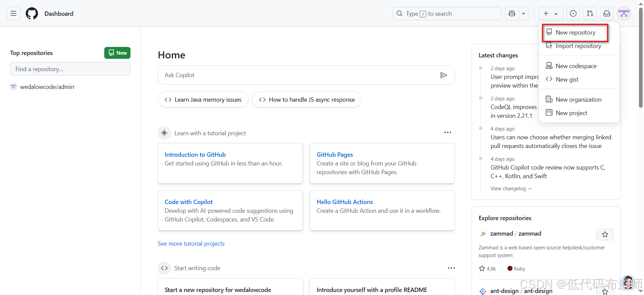Focus the Find a repository field
This screenshot has height=295, width=644.
point(70,69)
